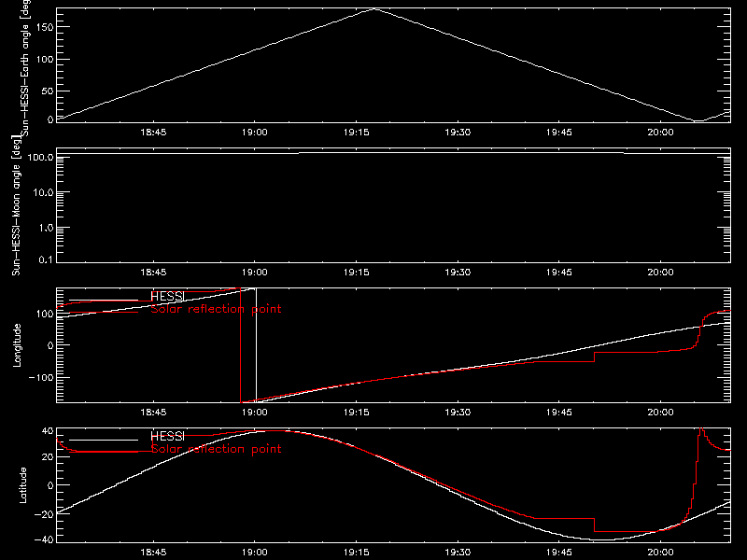Image resolution: width=747 pixels, height=560 pixels.
Task: Click 19:15 label under Moon angle plot
Action: (x=357, y=272)
